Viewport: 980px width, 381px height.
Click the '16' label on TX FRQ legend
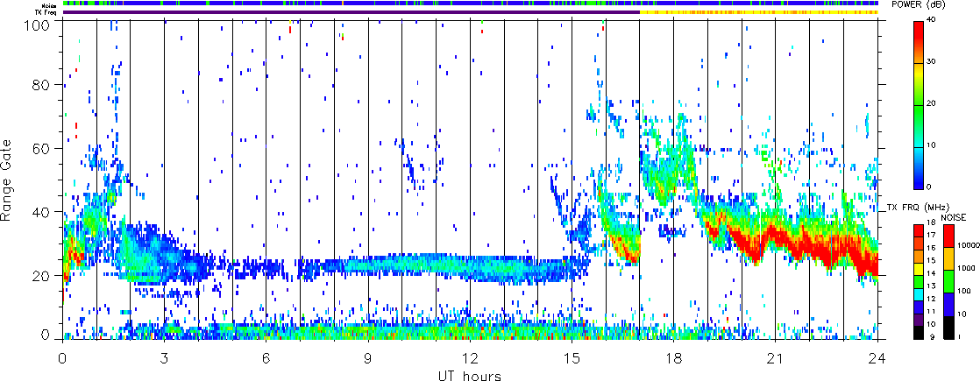(x=931, y=248)
